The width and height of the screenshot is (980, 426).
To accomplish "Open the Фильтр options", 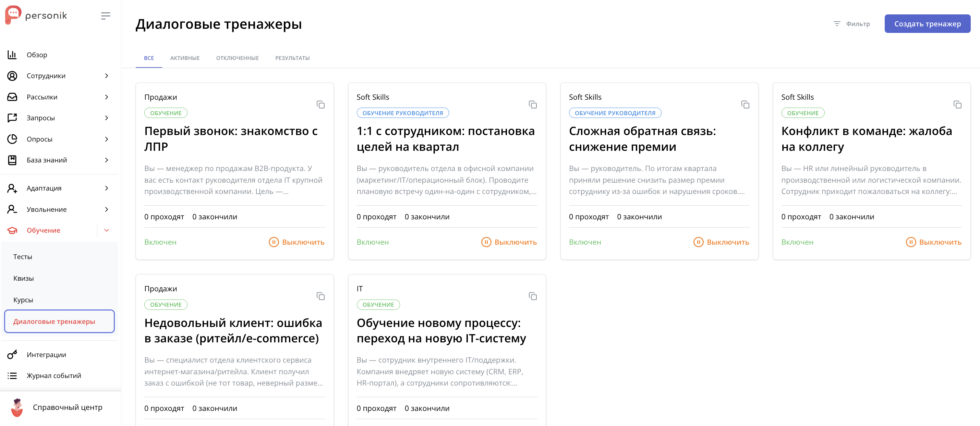I will 851,24.
